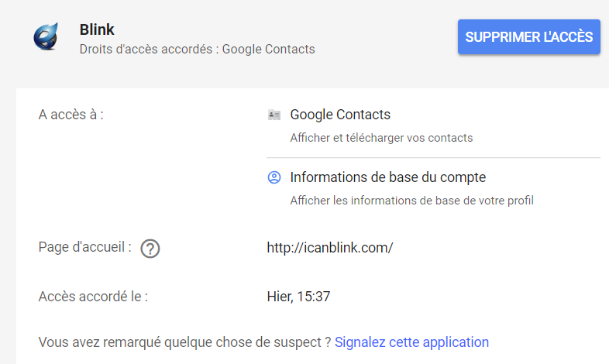The height and width of the screenshot is (364, 609).
Task: Click the Google Contacts permission heading
Action: click(340, 115)
